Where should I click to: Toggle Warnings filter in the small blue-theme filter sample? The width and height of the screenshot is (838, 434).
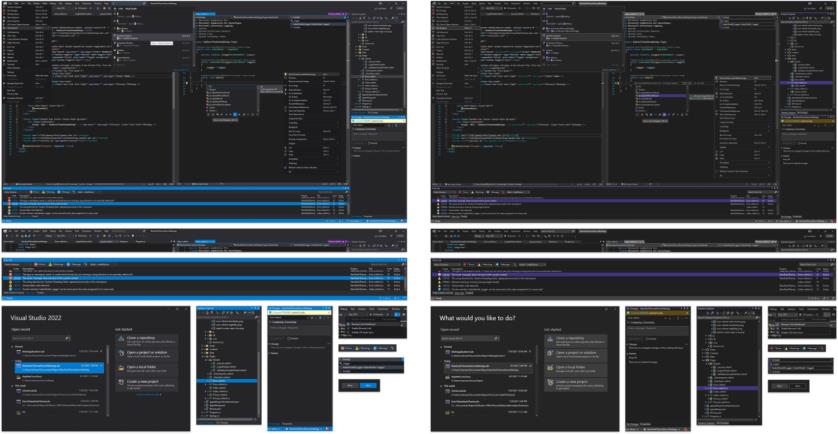pyautogui.click(x=365, y=348)
